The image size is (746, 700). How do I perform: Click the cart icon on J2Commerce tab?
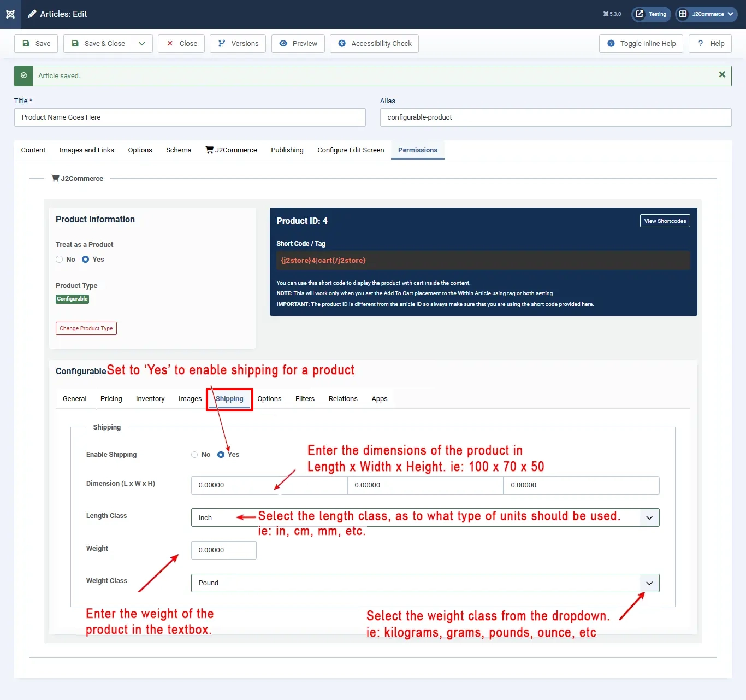(209, 150)
